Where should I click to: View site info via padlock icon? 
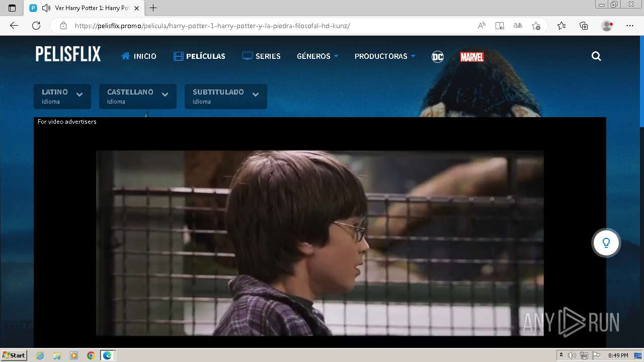[x=63, y=26]
